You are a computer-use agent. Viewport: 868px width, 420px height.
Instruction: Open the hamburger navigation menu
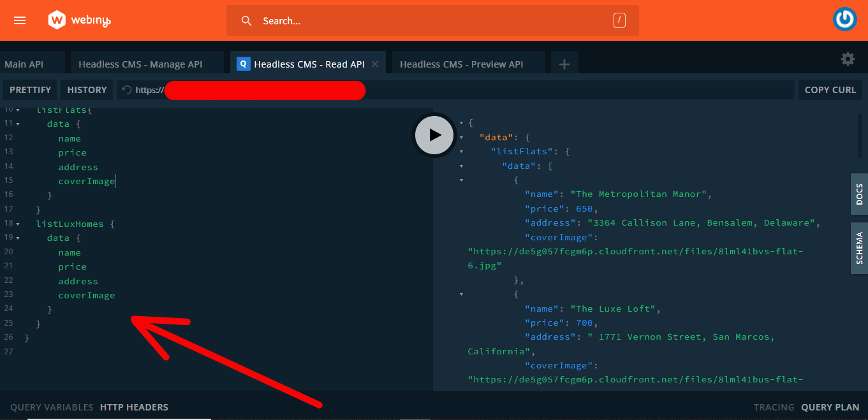point(19,20)
